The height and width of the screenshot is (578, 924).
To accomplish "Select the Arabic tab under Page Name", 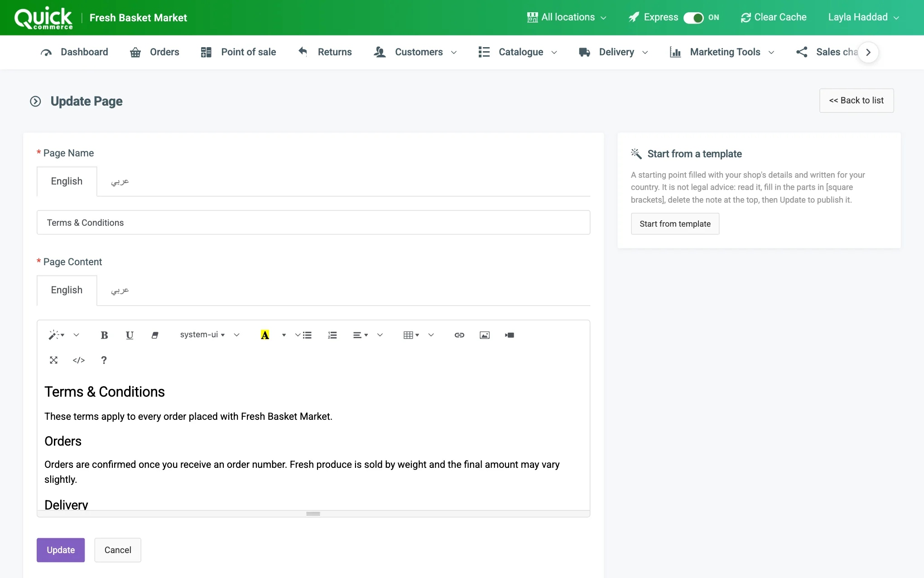I will (x=120, y=181).
